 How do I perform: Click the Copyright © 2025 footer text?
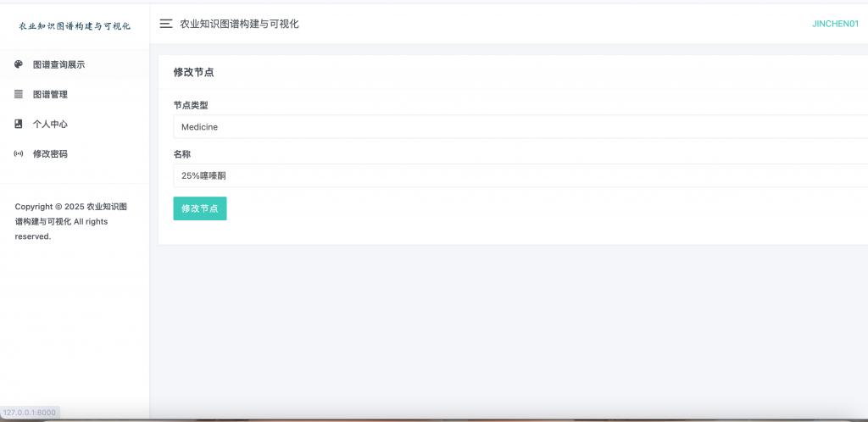pyautogui.click(x=71, y=221)
